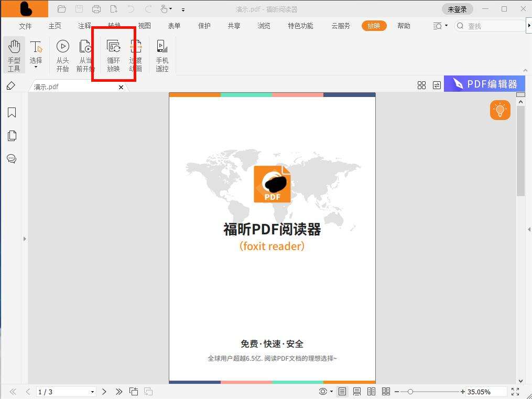This screenshot has height=399, width=532.
Task: Select the Hand tool (手型工具)
Action: 14,54
